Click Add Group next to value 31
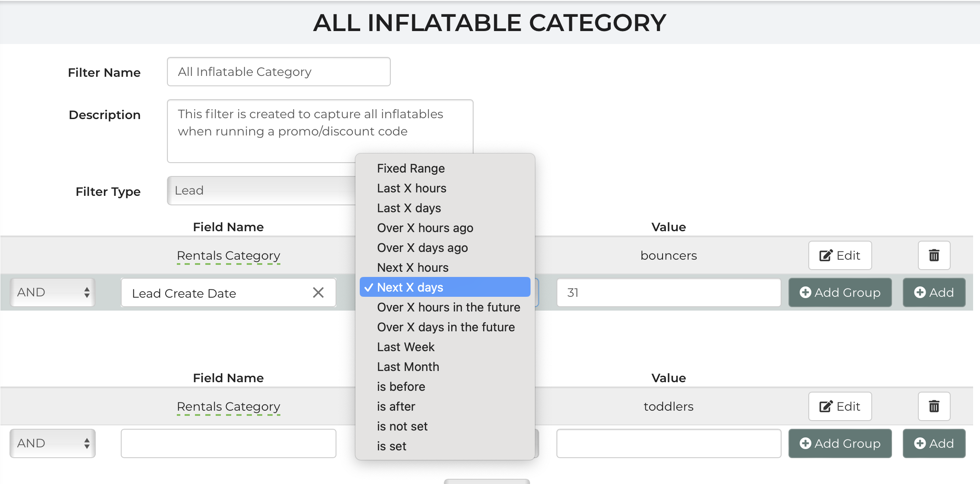Viewport: 980px width, 484px height. pyautogui.click(x=840, y=292)
